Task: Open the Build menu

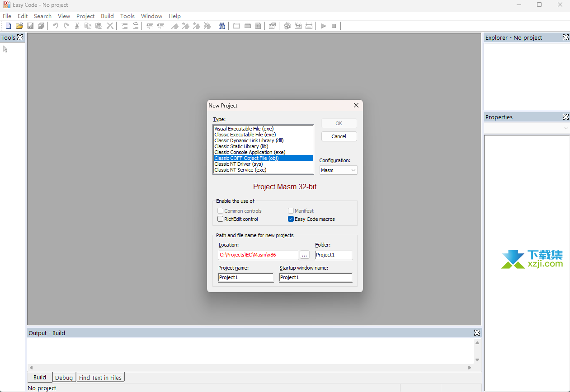Action: pos(108,16)
